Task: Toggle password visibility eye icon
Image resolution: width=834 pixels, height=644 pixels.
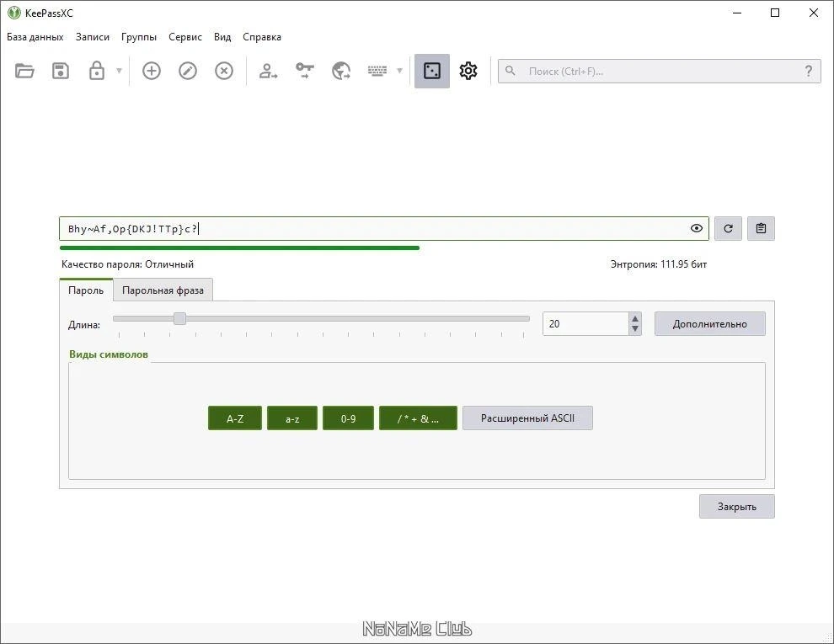Action: tap(696, 228)
